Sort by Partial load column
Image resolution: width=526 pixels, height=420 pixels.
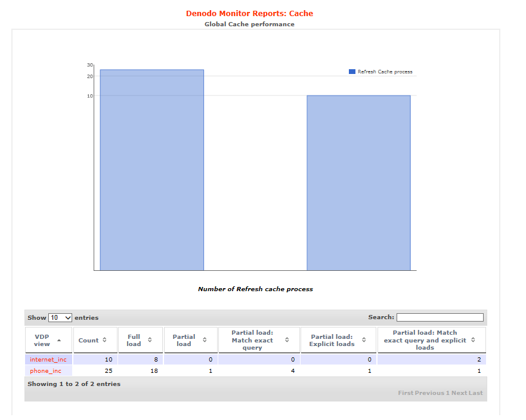[191, 340]
